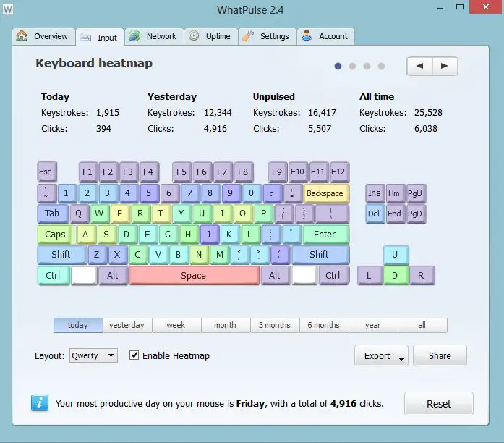Go to the Settings tab
The height and width of the screenshot is (443, 504).
(x=268, y=36)
